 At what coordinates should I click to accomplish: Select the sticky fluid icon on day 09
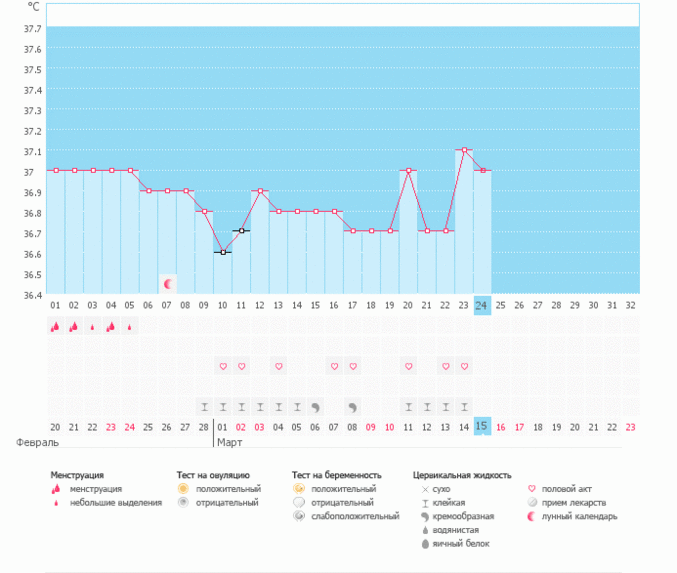(x=204, y=407)
